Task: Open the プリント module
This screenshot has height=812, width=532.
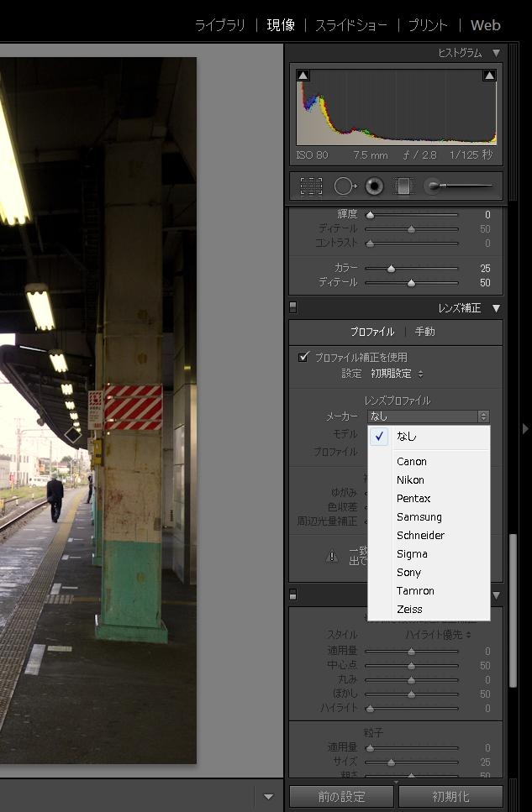Action: pyautogui.click(x=428, y=25)
